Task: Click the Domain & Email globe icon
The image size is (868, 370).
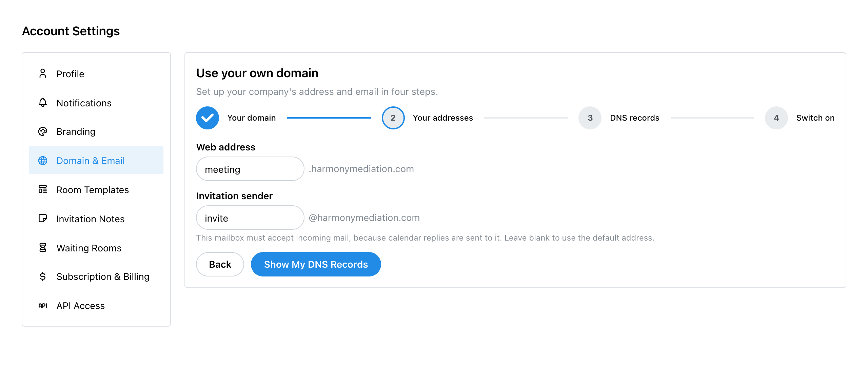Action: 43,161
